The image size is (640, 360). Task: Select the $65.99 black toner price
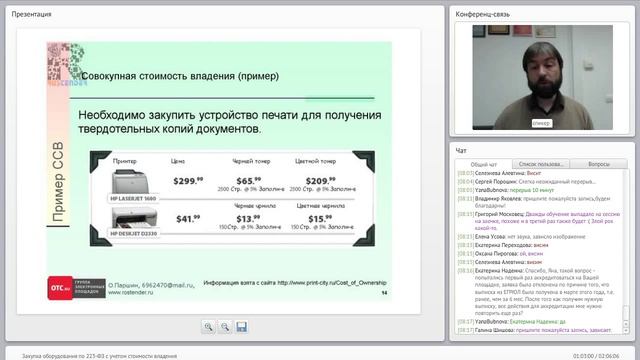point(249,181)
